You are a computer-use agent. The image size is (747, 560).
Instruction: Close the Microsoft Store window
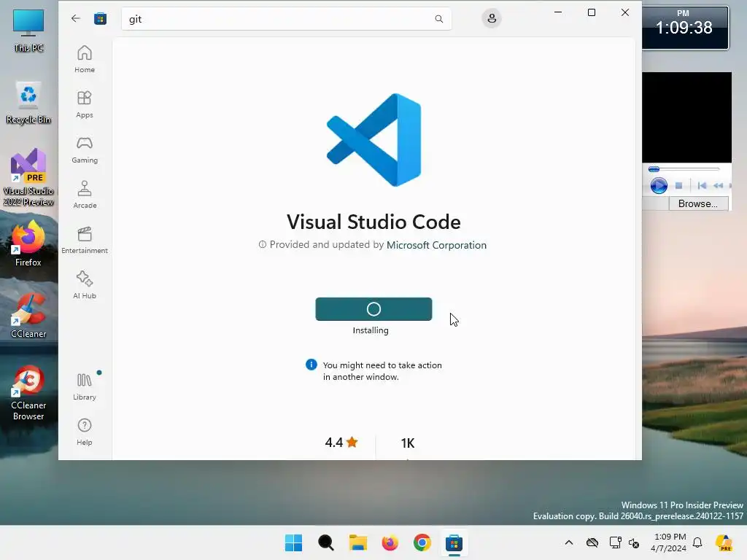[x=625, y=12]
